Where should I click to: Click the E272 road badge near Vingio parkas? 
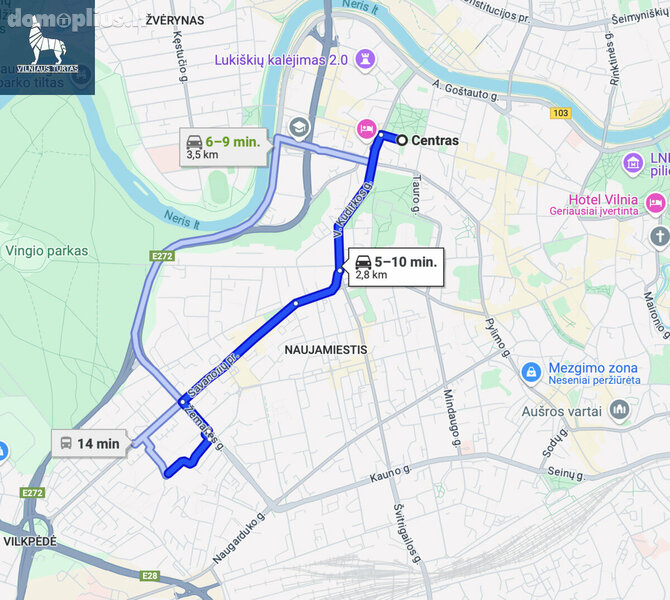163,256
